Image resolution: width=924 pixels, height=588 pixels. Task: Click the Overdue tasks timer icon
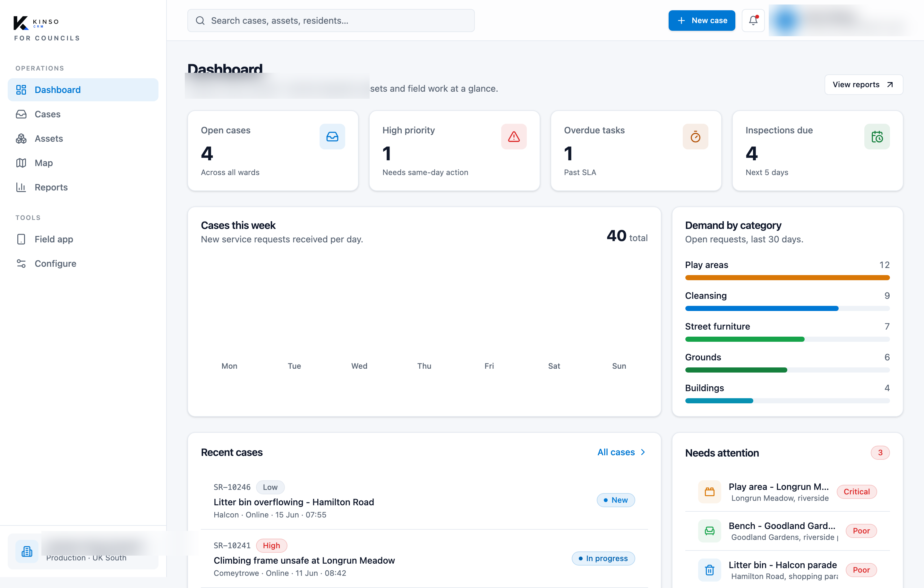pos(695,137)
